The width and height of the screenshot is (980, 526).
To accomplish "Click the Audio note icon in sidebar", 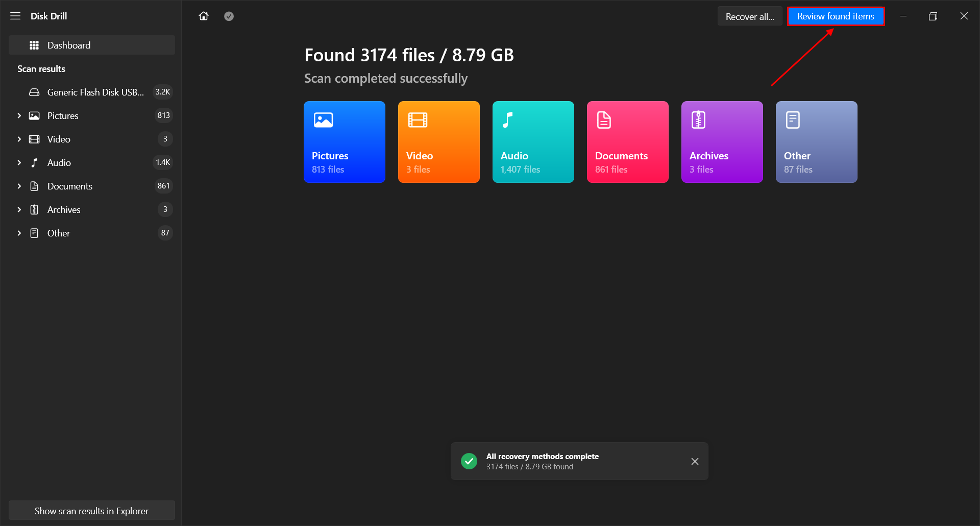I will (x=34, y=162).
